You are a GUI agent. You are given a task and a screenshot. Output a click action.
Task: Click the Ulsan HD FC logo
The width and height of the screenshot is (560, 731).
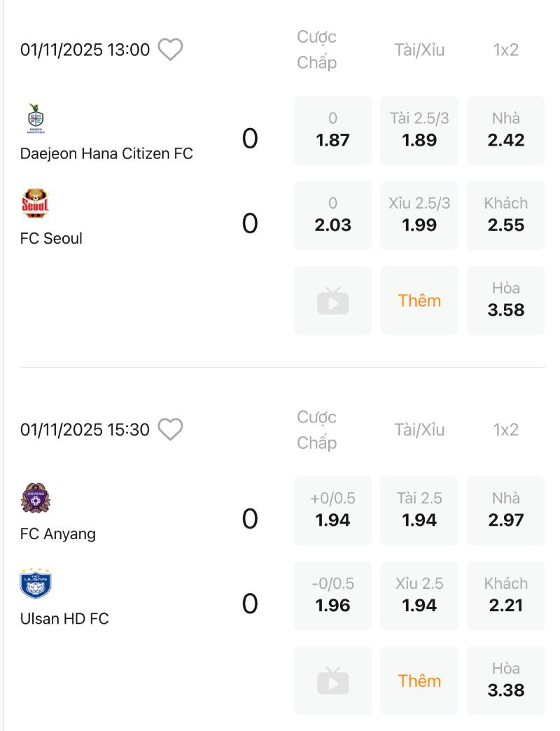click(35, 584)
